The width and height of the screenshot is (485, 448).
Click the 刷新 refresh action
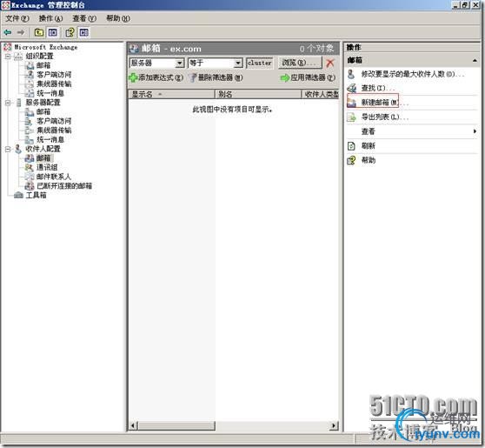pos(368,146)
